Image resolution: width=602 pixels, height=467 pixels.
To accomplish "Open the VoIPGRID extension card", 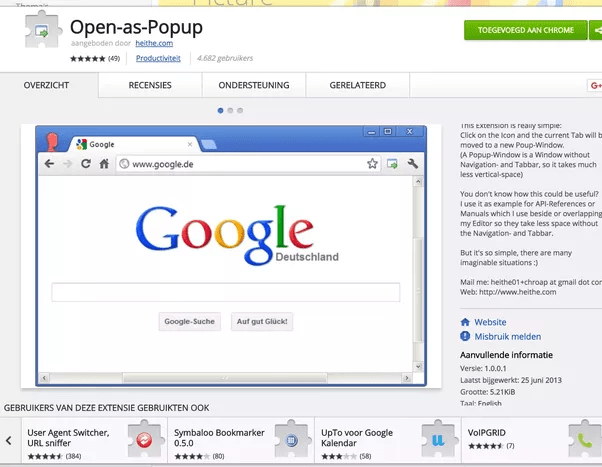I will point(532,441).
